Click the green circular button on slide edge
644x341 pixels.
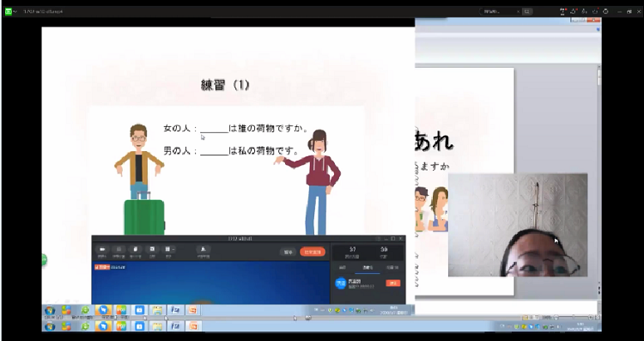pos(44,259)
